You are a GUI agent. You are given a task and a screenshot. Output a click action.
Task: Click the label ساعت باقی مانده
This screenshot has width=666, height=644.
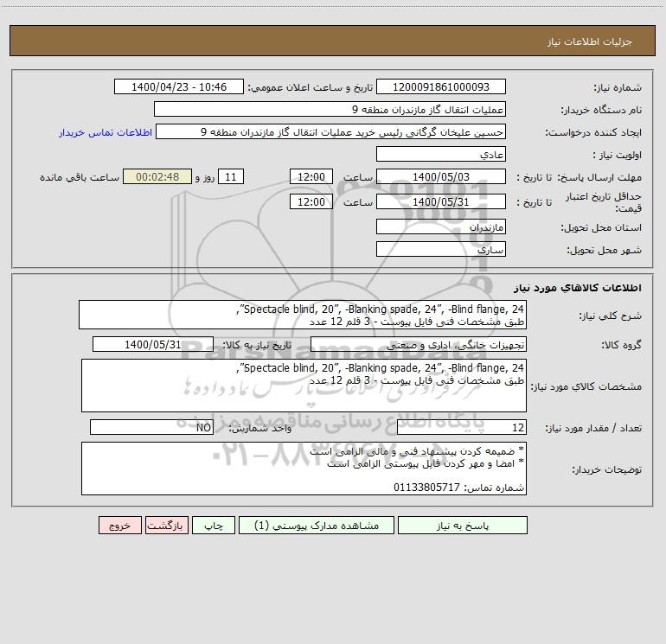80,177
